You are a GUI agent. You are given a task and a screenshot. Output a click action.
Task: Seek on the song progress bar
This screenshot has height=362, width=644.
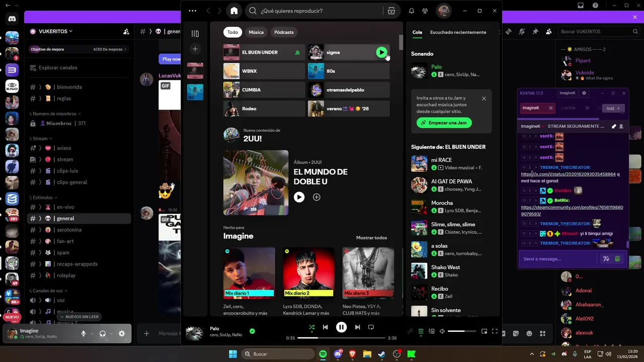click(x=341, y=338)
